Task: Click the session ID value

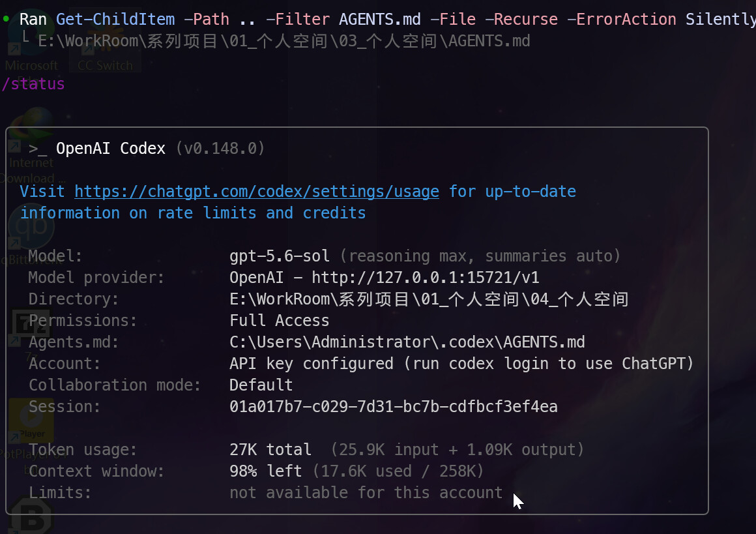Action: [394, 407]
